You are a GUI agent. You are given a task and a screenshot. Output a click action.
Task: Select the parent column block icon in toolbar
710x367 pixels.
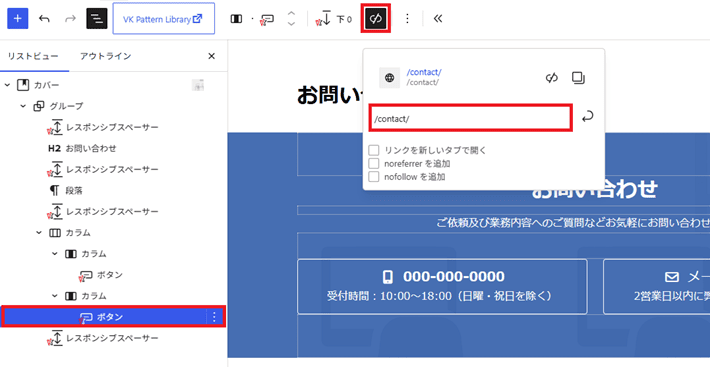(x=236, y=19)
